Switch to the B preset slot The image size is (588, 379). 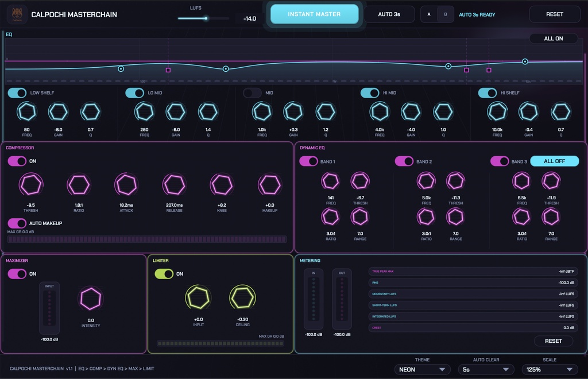click(x=446, y=14)
